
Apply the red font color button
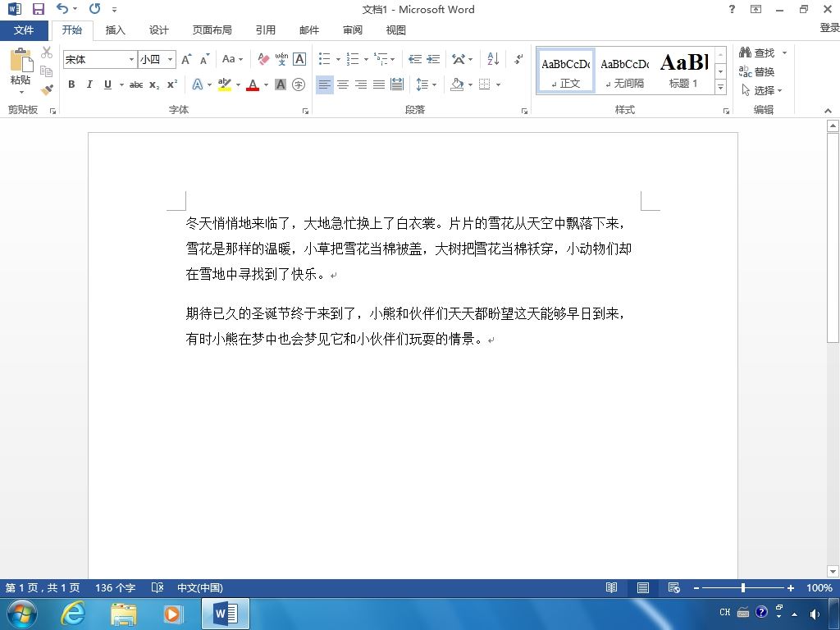[253, 84]
